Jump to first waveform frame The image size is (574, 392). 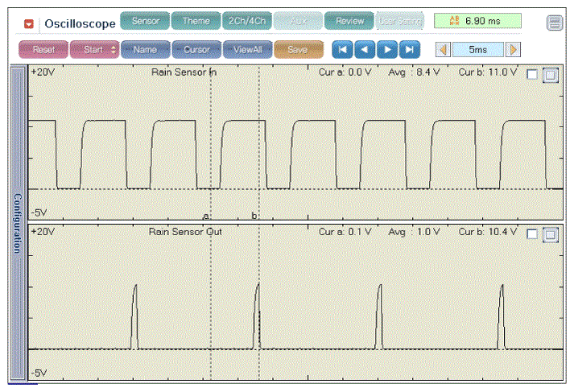[x=343, y=50]
